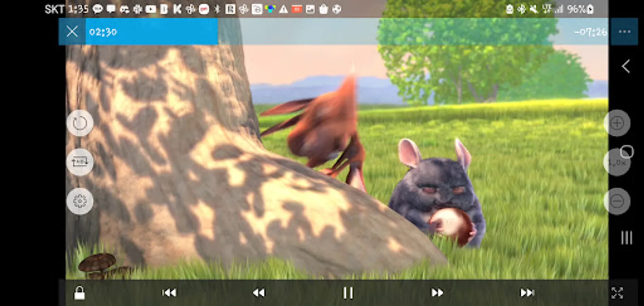The width and height of the screenshot is (644, 306).
Task: Tap the remaining time -07:26
Action: click(590, 32)
